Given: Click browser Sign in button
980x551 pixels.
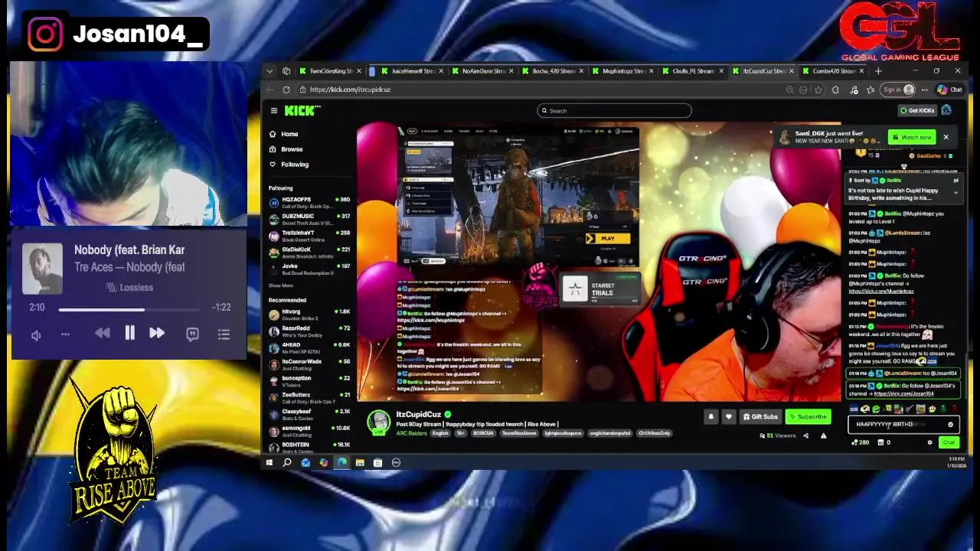Looking at the screenshot, I should pyautogui.click(x=898, y=90).
